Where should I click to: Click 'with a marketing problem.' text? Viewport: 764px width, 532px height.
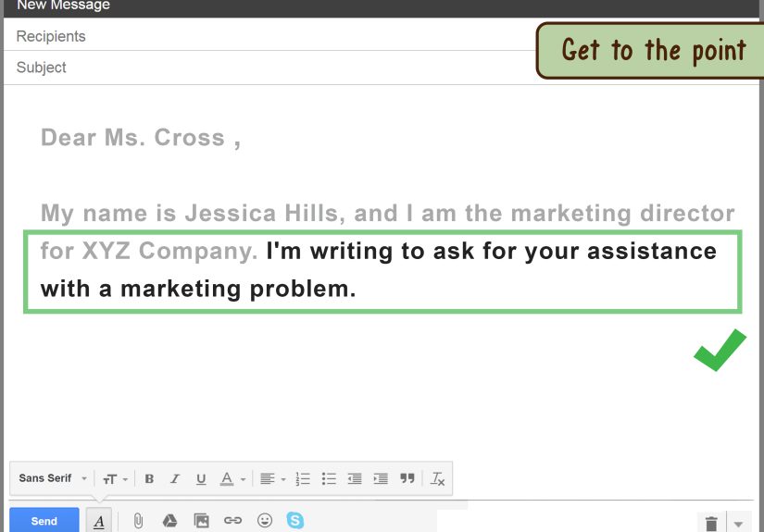pyautogui.click(x=198, y=289)
